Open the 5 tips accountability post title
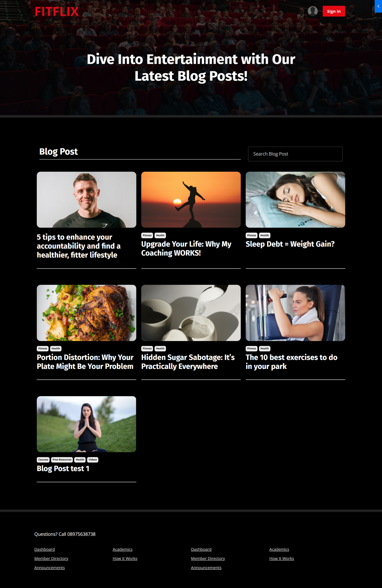 [79, 246]
